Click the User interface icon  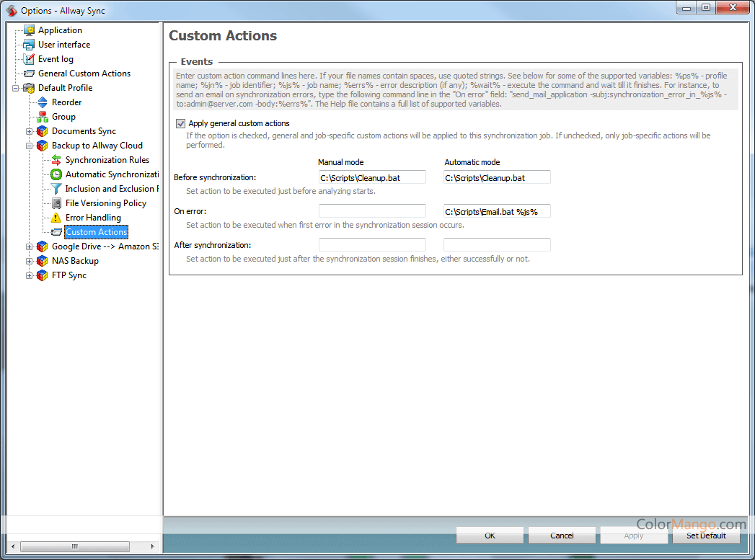[x=30, y=45]
